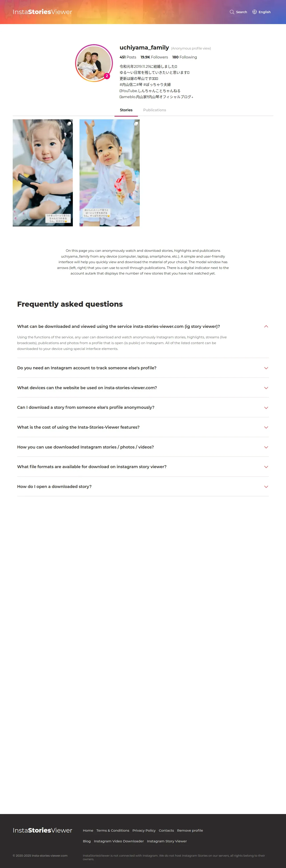Click the multi-image icon on second story
Screen dimensions: 286x868
click(136, 124)
